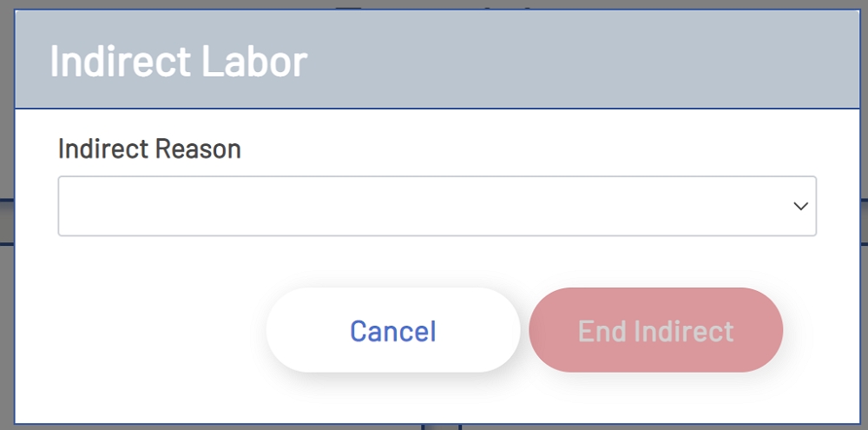Click the "Indirect Reason" text above the dropdown
This screenshot has width=868, height=430.
tap(149, 149)
